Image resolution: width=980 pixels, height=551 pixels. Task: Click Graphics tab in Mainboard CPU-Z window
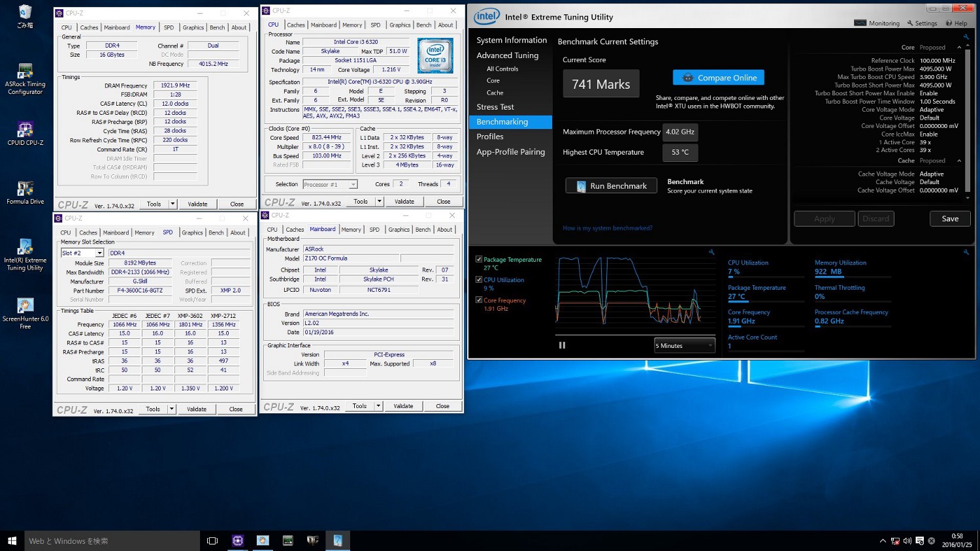(x=399, y=229)
